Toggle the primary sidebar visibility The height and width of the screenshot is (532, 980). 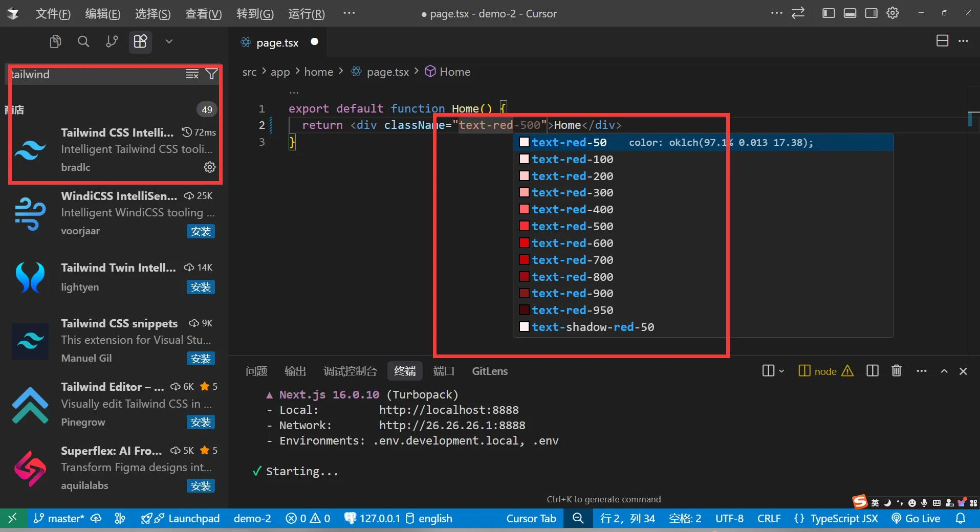[x=829, y=13]
